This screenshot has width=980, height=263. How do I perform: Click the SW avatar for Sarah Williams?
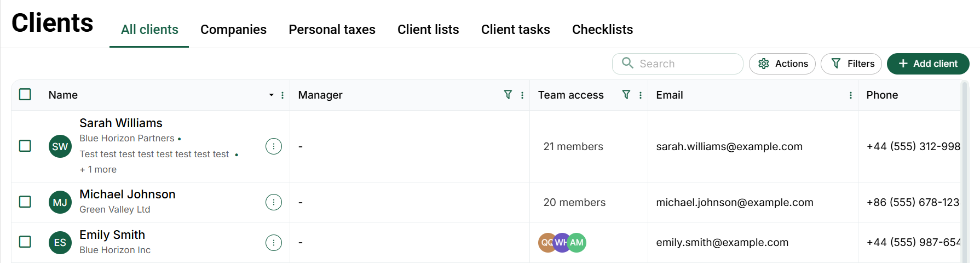point(60,146)
